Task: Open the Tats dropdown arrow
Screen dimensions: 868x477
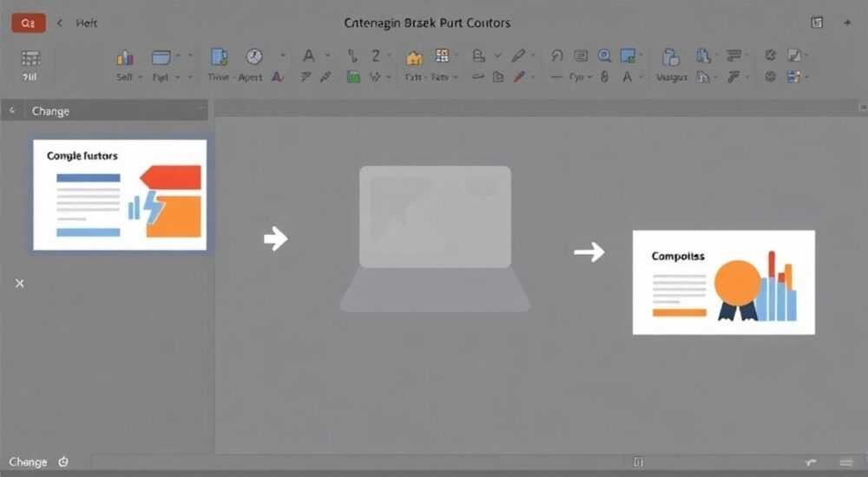Action: coord(456,77)
